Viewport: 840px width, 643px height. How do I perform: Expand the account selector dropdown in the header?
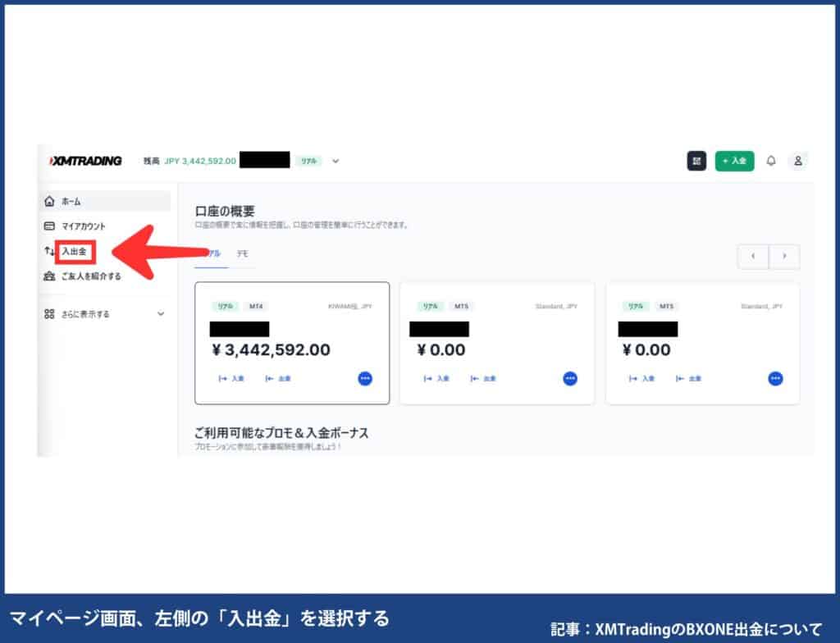click(335, 161)
